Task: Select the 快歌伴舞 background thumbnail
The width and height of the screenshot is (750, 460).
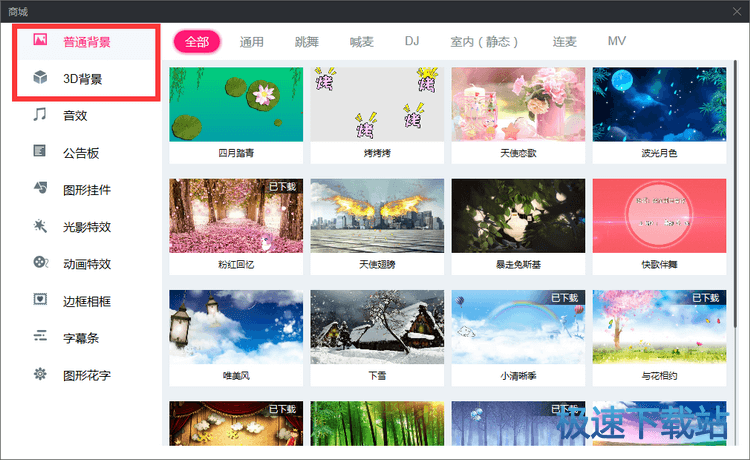Action: [x=659, y=216]
